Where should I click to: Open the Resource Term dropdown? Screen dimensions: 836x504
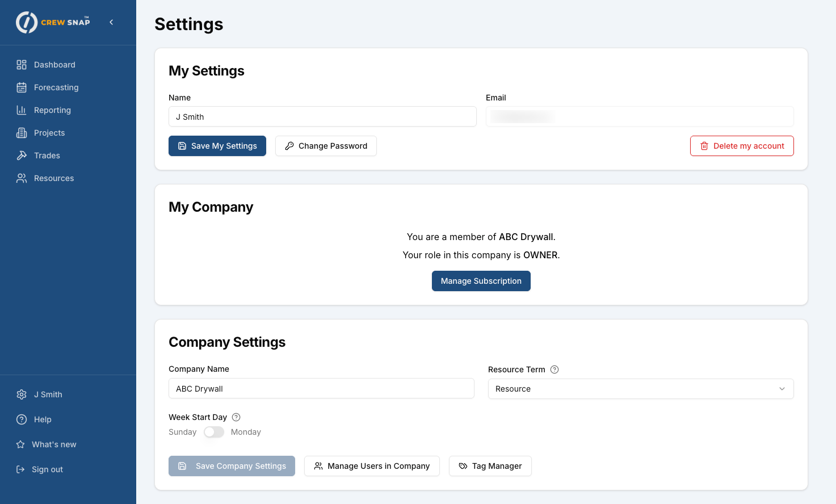tap(640, 389)
